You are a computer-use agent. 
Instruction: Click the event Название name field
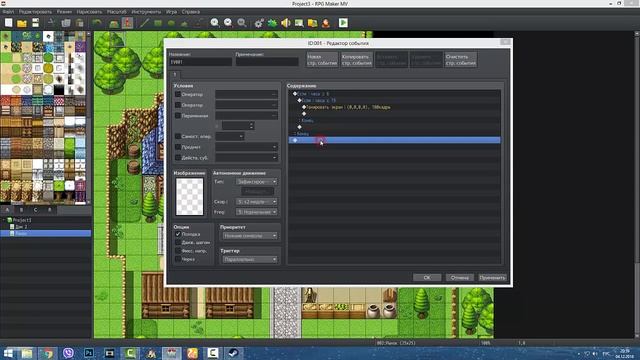200,62
